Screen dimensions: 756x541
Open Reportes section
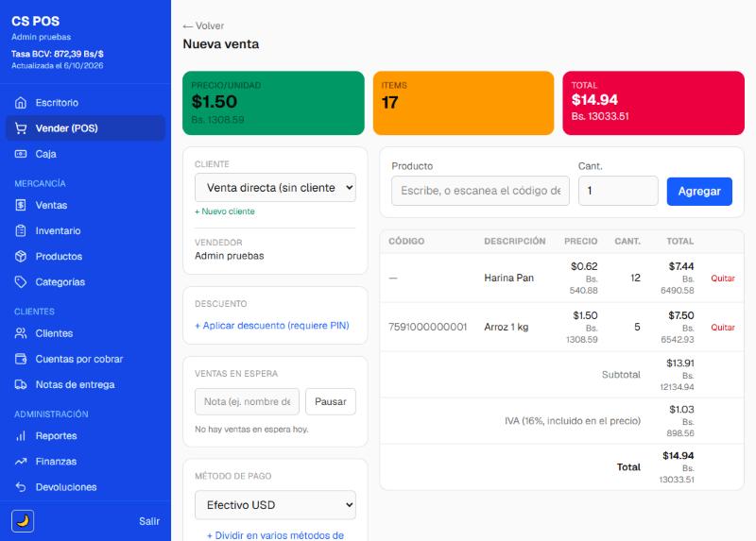click(x=85, y=436)
